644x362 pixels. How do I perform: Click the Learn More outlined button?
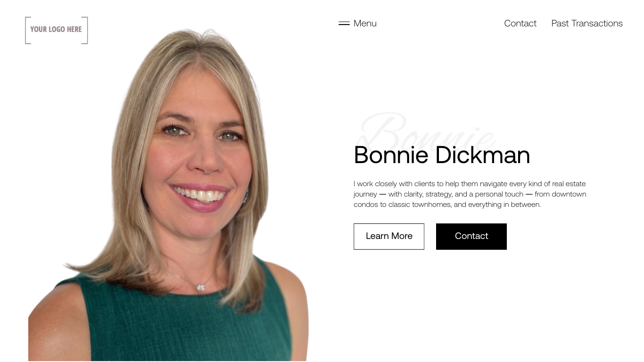(x=389, y=236)
